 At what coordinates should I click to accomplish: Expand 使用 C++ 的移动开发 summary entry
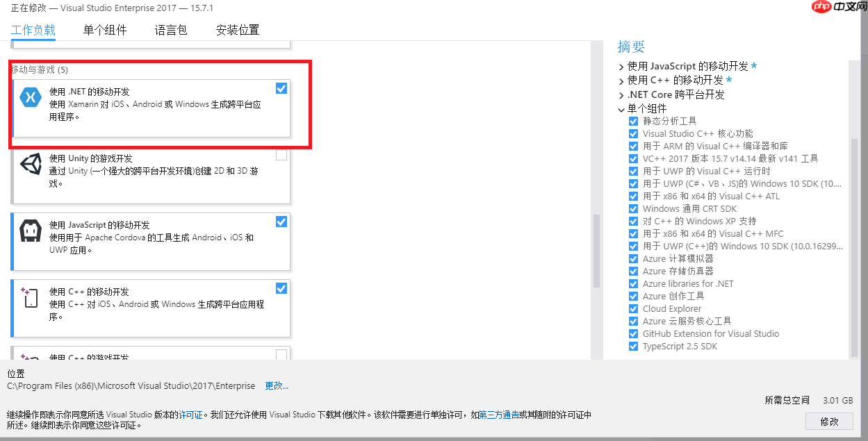[621, 80]
